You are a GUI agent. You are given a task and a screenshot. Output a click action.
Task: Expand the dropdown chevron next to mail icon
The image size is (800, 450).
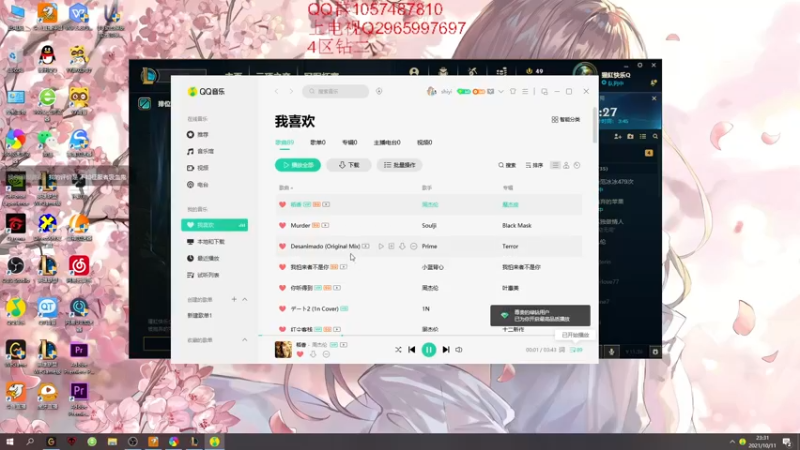[501, 91]
